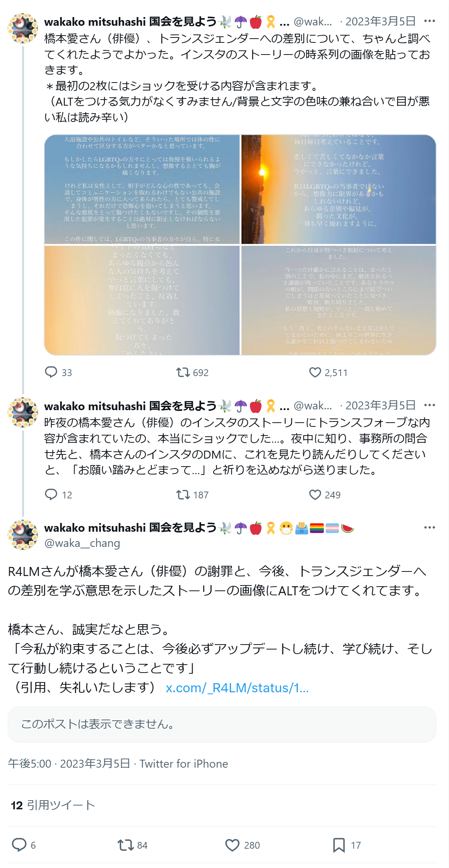Open more options menu on second tweet
449x868 pixels.
pos(429,405)
